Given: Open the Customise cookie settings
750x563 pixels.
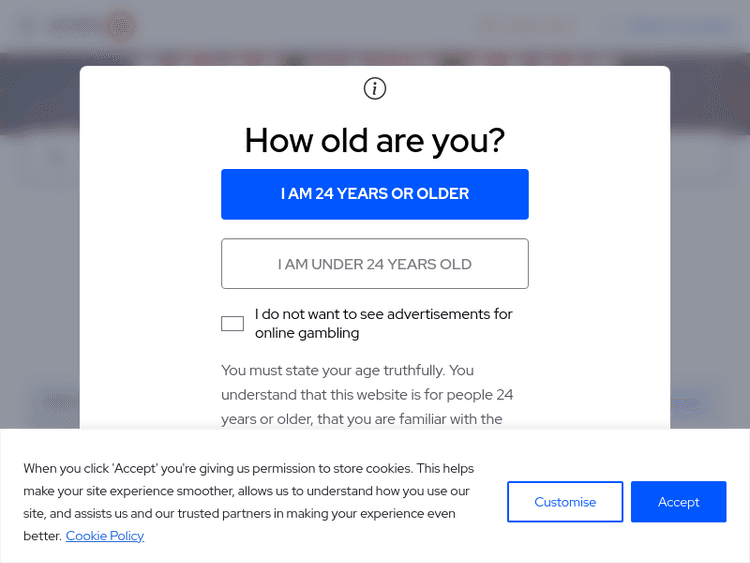Looking at the screenshot, I should pyautogui.click(x=565, y=502).
